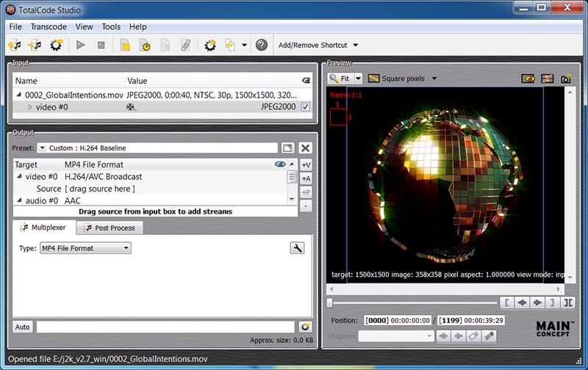Click the first add-file toolbar icon
The height and width of the screenshot is (370, 588).
click(x=15, y=45)
